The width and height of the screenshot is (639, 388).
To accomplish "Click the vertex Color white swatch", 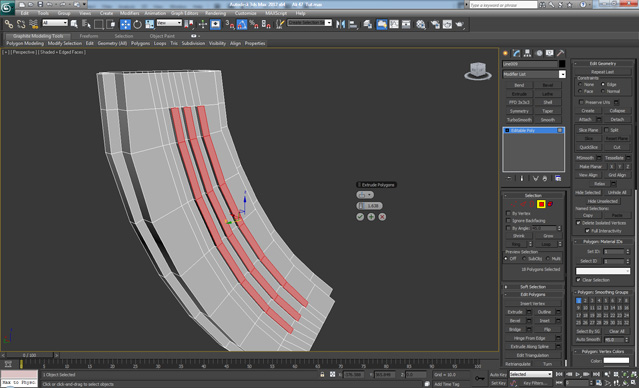I will pyautogui.click(x=616, y=360).
